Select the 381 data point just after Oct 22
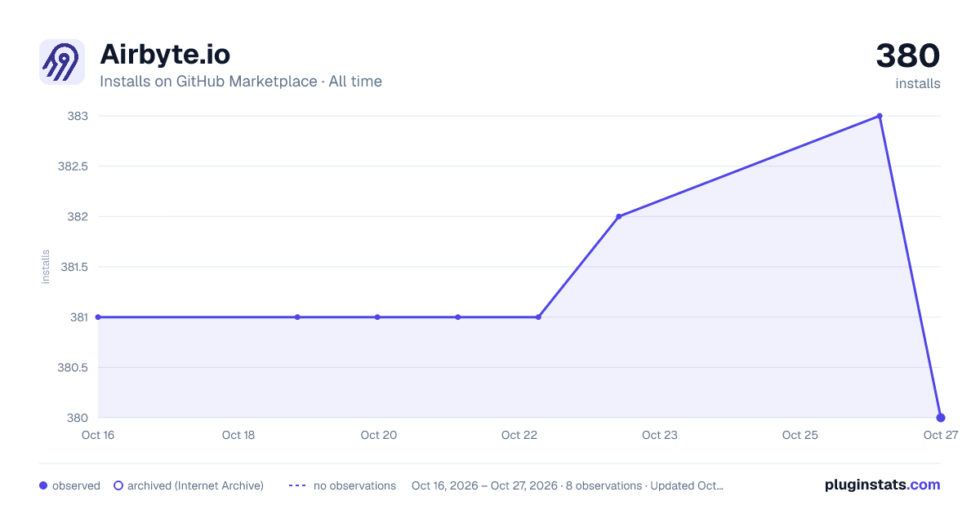The width and height of the screenshot is (980, 514). (538, 317)
